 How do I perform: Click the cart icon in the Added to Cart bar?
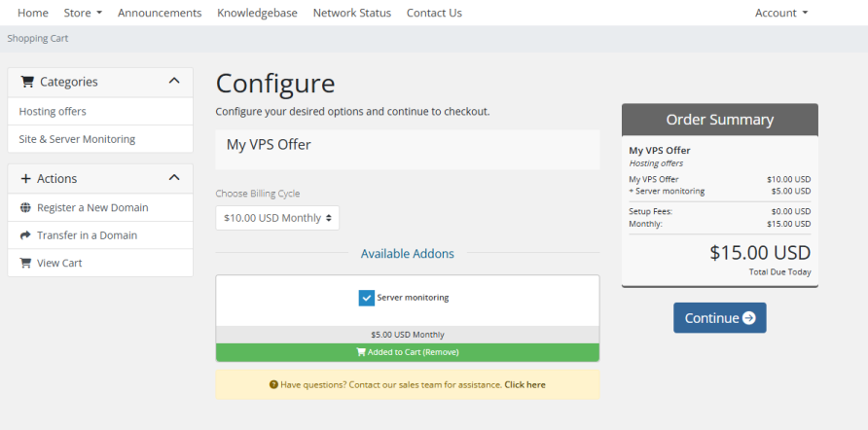pos(361,352)
